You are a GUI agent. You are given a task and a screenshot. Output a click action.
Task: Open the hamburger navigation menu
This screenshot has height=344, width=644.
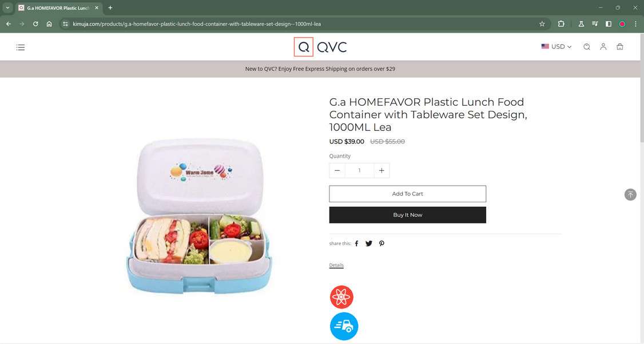[21, 47]
